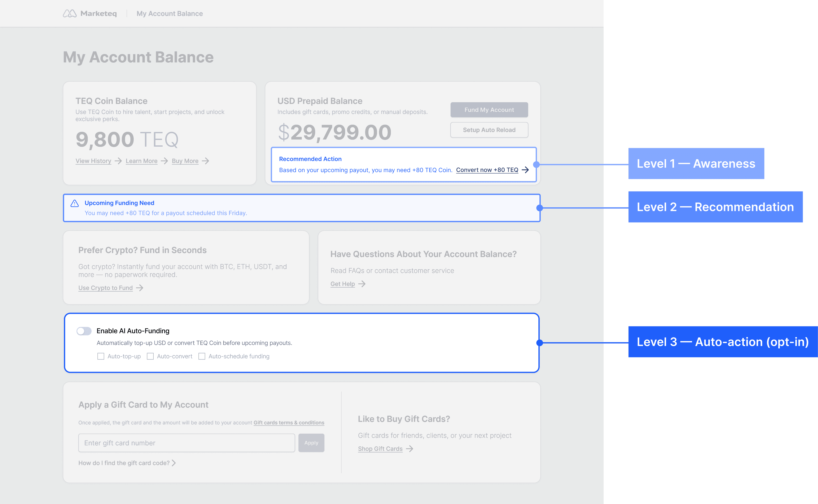Click the warning triangle icon in funding alert
The image size is (818, 504).
tap(75, 203)
